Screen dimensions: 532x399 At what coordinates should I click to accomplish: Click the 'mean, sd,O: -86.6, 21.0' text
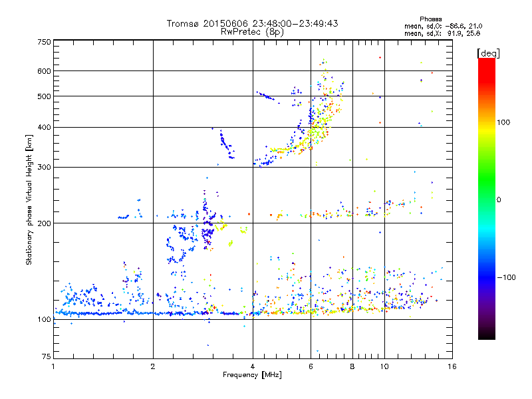(443, 26)
